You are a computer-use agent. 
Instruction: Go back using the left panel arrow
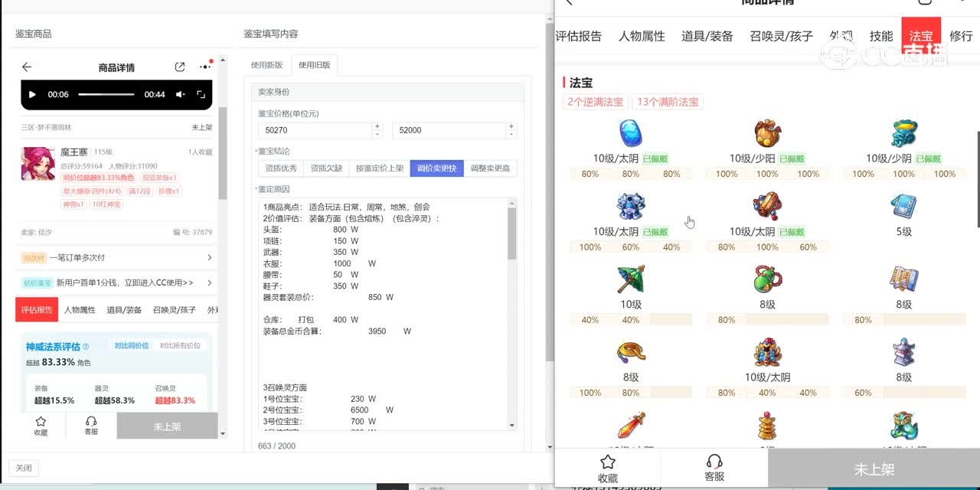27,67
